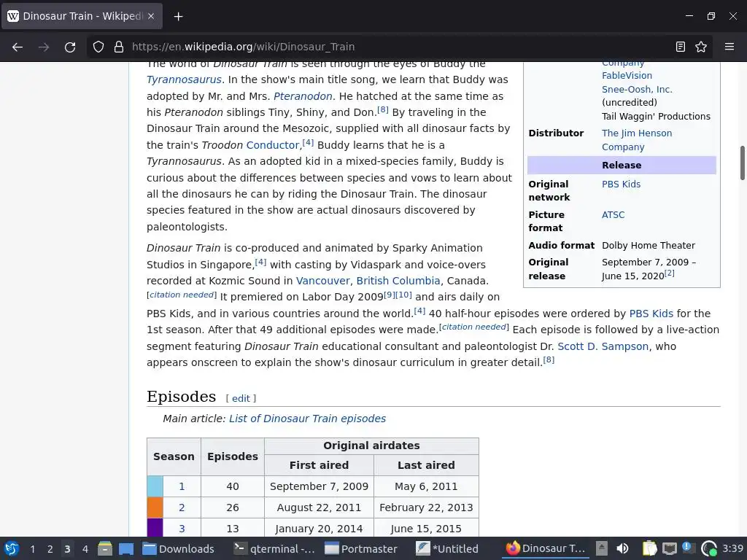Click the light blue season 1 color cell
The height and width of the screenshot is (560, 747).
click(x=155, y=486)
